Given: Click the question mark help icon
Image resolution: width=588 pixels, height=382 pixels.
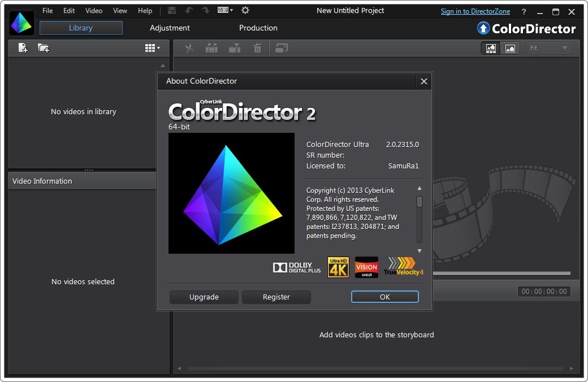Looking at the screenshot, I should pos(524,12).
